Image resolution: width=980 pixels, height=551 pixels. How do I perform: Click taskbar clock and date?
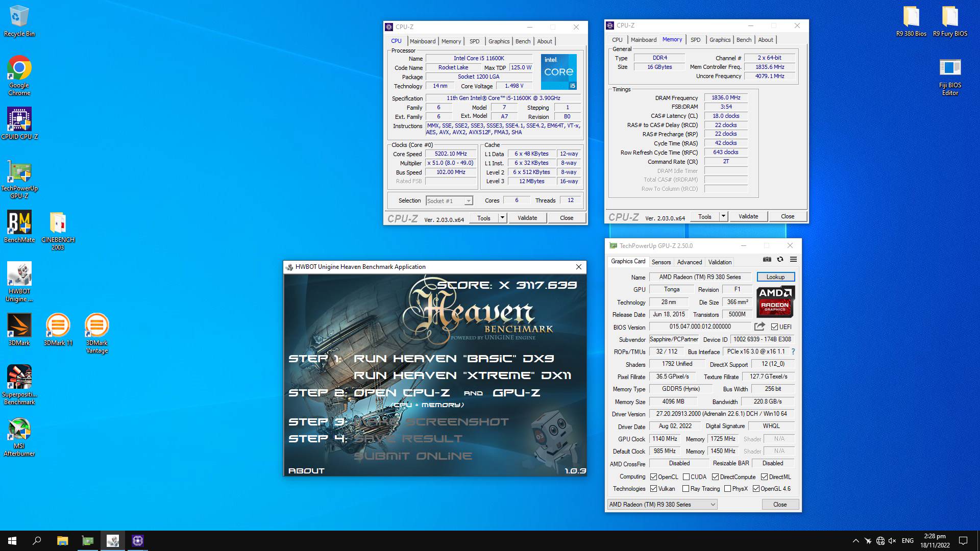(x=935, y=541)
